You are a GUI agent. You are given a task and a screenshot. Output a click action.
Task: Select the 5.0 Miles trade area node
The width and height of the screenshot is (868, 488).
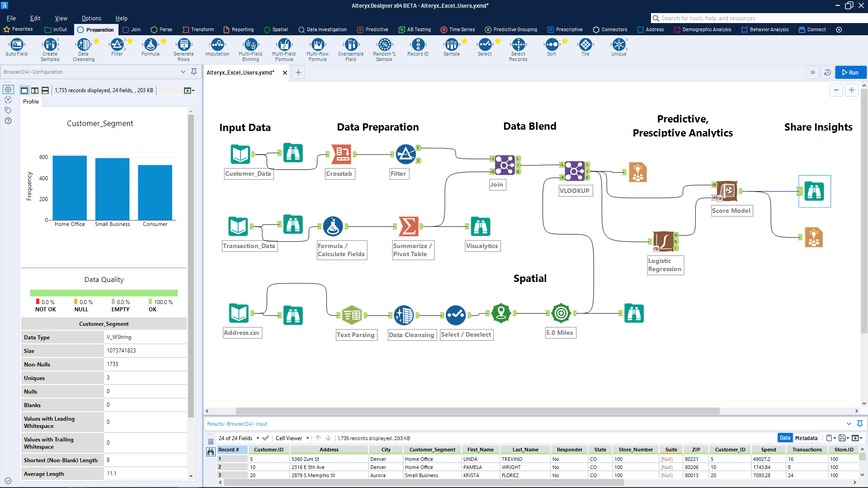coord(561,313)
